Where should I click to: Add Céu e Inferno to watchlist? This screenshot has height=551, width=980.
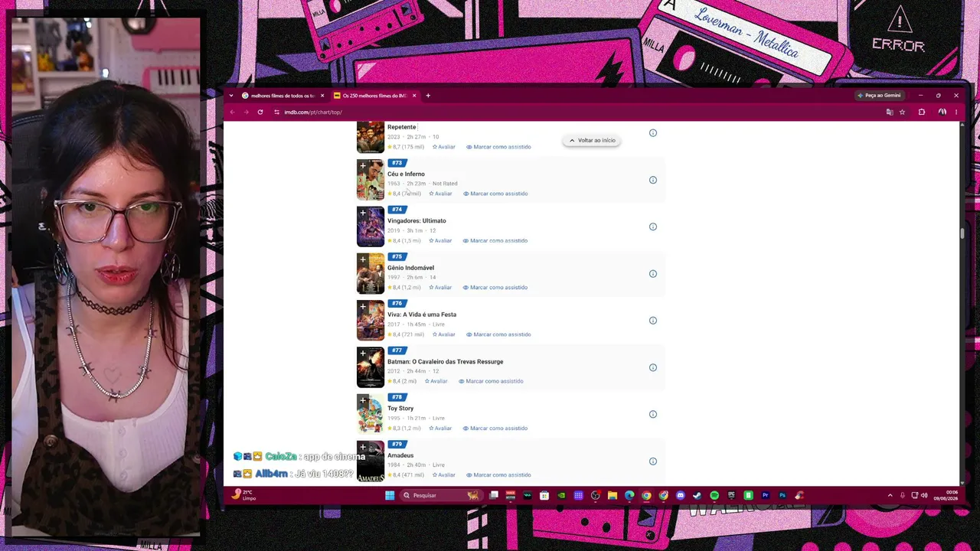tap(363, 165)
